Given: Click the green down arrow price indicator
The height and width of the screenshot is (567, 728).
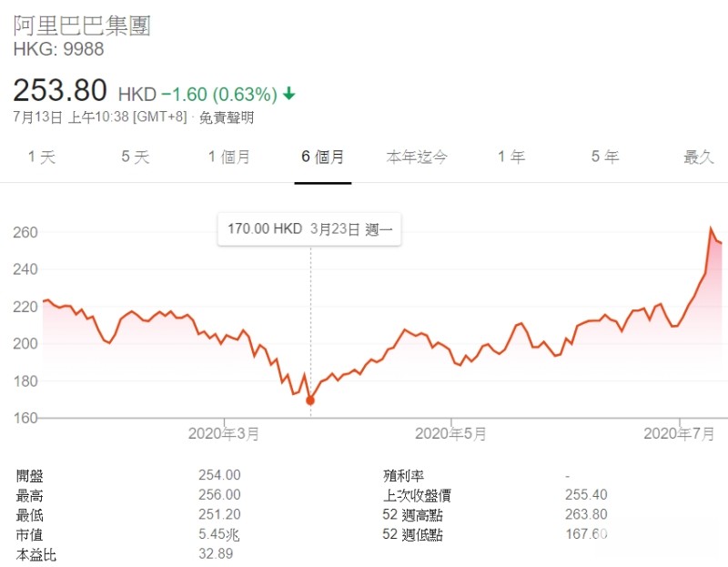Looking at the screenshot, I should [289, 94].
